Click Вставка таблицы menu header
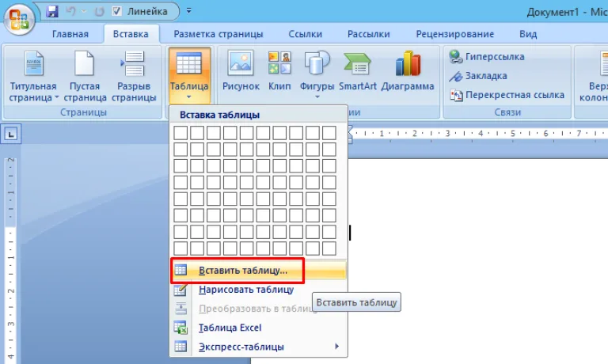Viewport: 608px width, 364px height. click(x=219, y=115)
